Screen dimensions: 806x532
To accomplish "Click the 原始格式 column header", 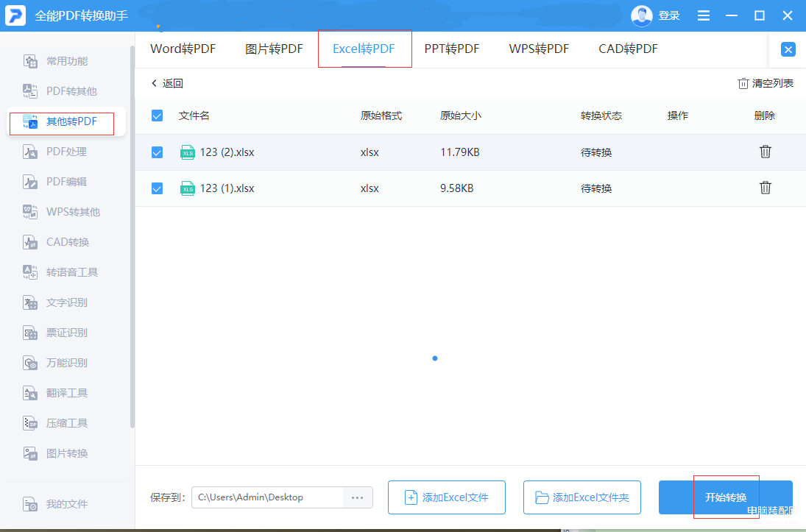I will click(x=381, y=116).
